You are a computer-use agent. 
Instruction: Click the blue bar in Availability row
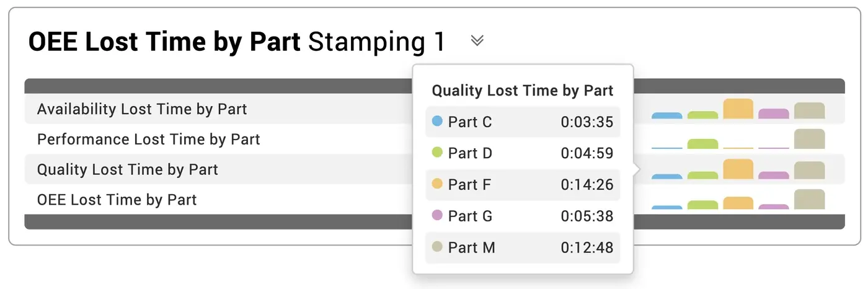pyautogui.click(x=666, y=115)
